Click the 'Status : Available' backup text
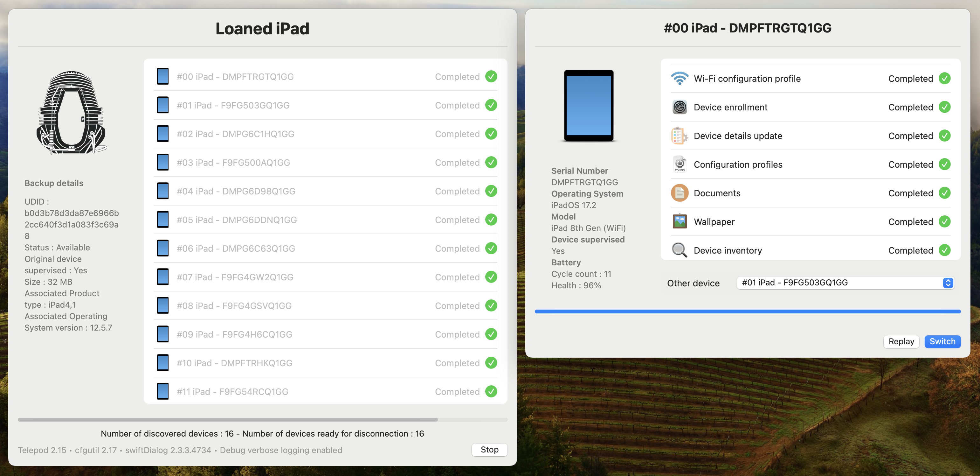This screenshot has width=980, height=476. [57, 247]
